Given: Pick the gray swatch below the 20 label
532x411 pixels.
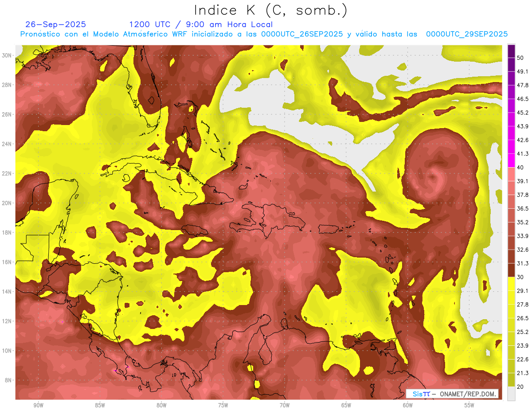Looking at the screenshot, I should [x=511, y=394].
